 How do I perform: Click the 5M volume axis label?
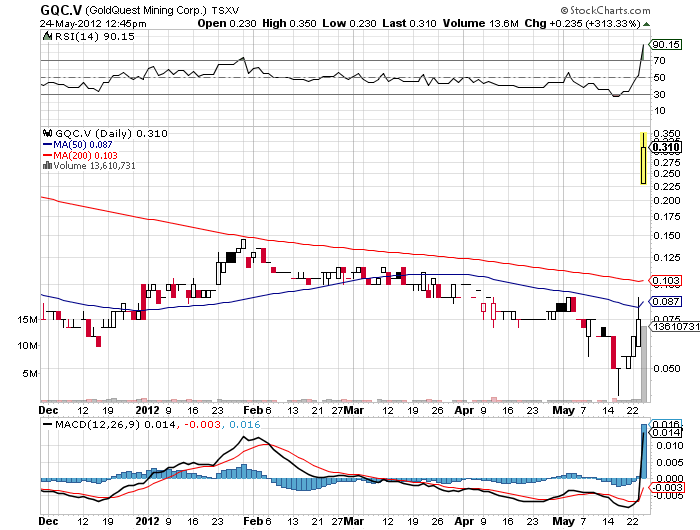[30, 373]
